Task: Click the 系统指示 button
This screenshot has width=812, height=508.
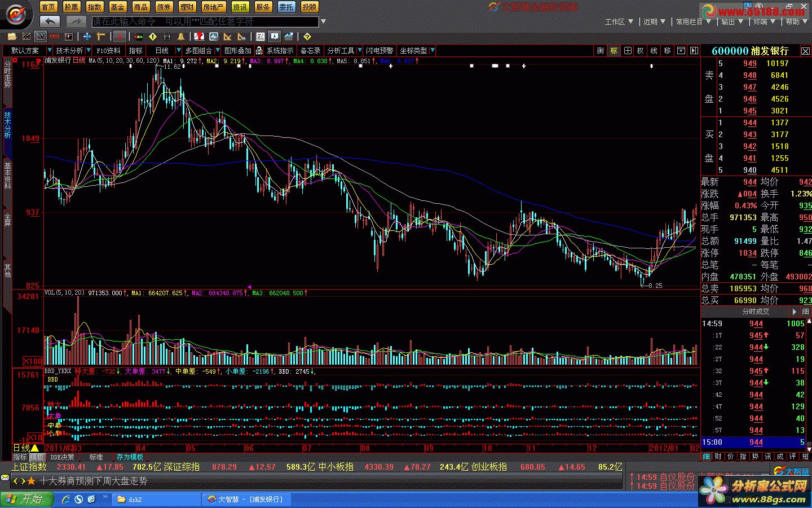Action: click(x=280, y=51)
